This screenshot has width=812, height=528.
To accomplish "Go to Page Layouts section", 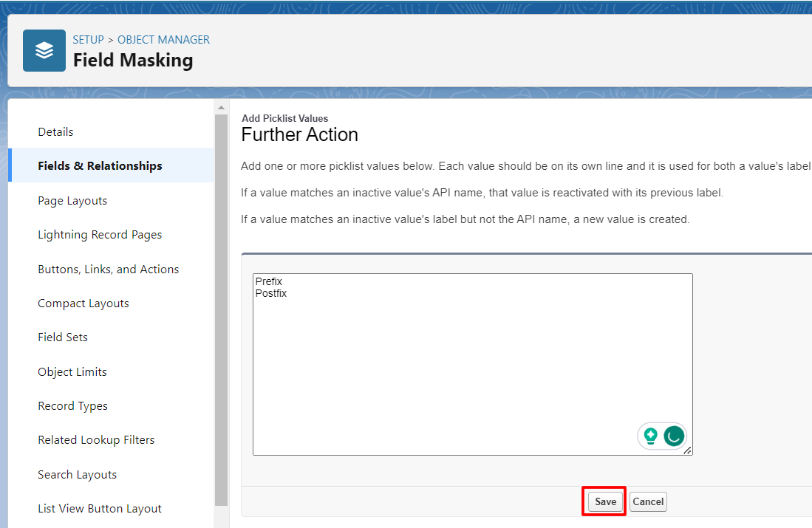I will pos(72,201).
